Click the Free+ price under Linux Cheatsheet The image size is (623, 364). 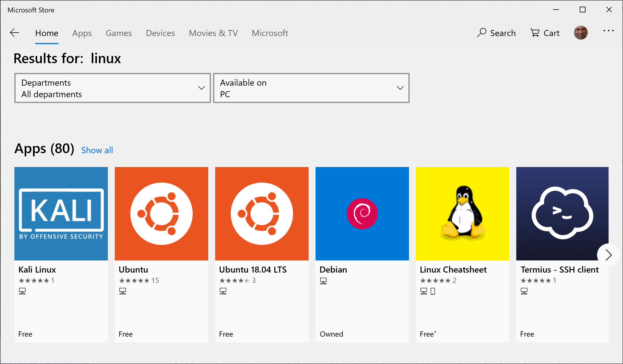point(428,334)
